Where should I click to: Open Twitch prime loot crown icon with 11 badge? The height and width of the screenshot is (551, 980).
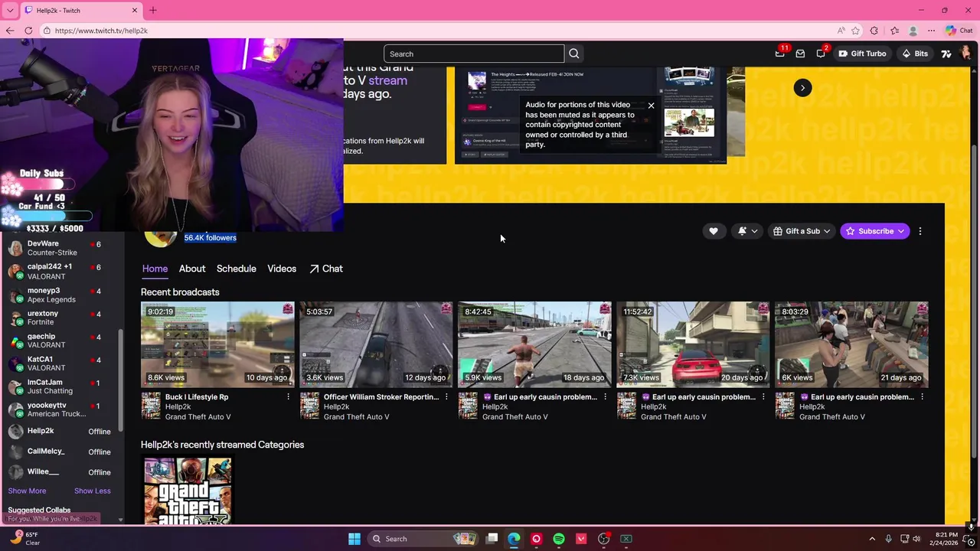[x=780, y=54]
